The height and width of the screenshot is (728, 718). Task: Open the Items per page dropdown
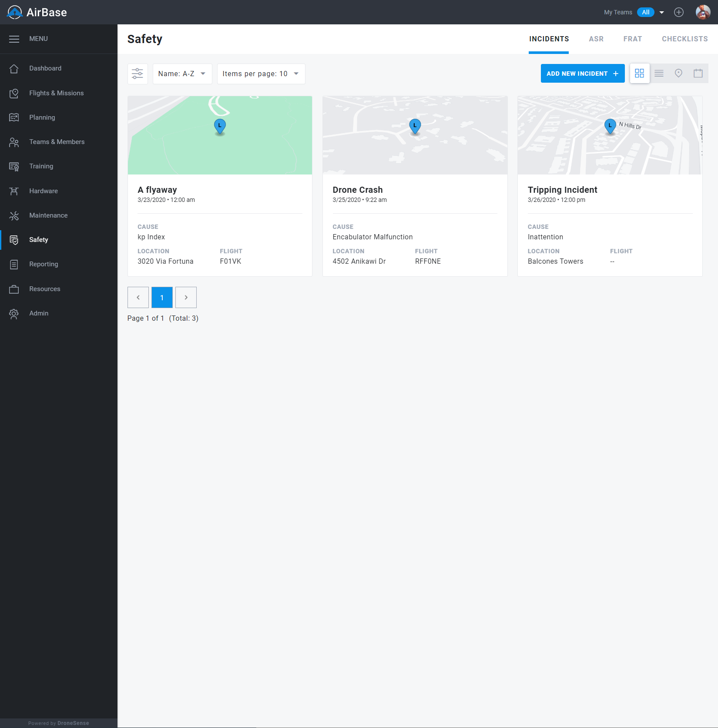click(261, 74)
